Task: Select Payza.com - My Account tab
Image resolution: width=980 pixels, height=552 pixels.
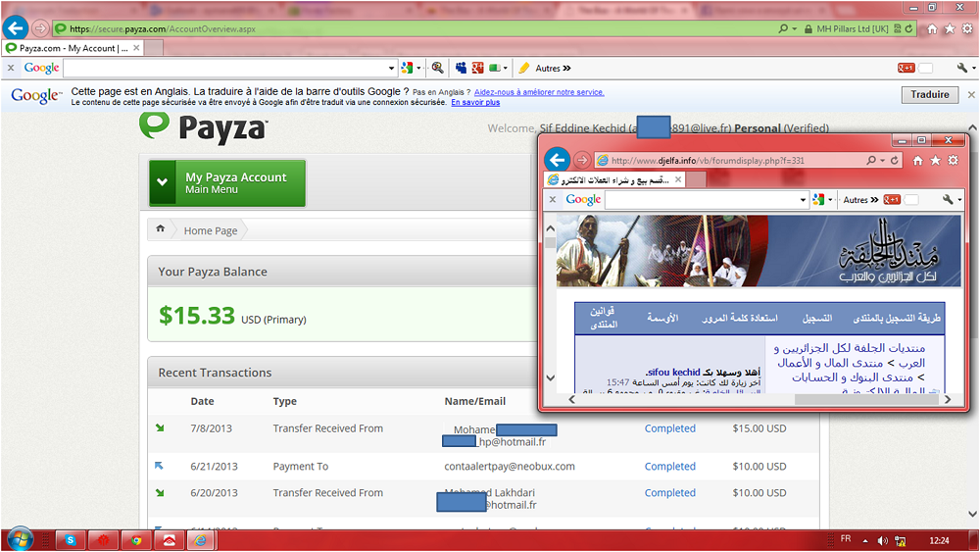Action: pyautogui.click(x=73, y=47)
